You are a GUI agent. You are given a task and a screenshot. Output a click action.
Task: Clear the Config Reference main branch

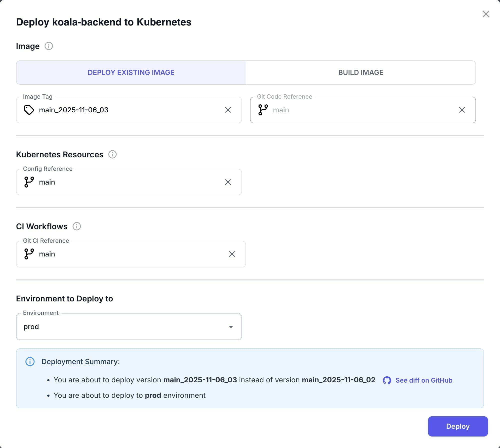coord(228,182)
